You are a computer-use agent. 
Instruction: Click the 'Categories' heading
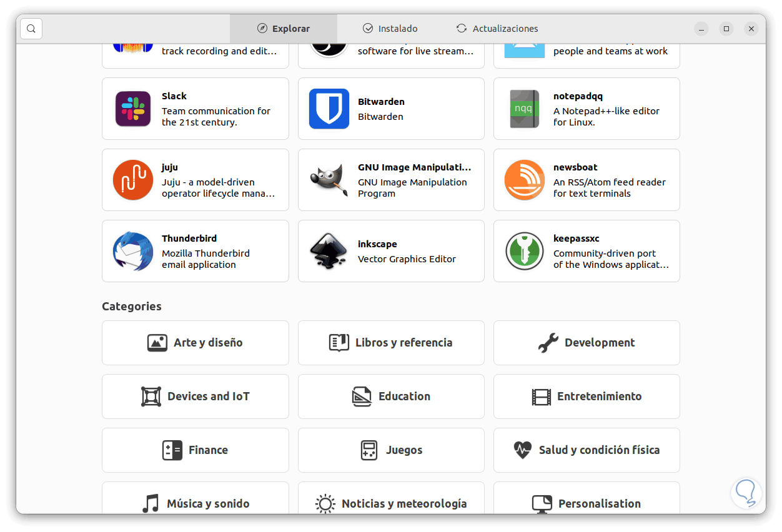tap(132, 307)
